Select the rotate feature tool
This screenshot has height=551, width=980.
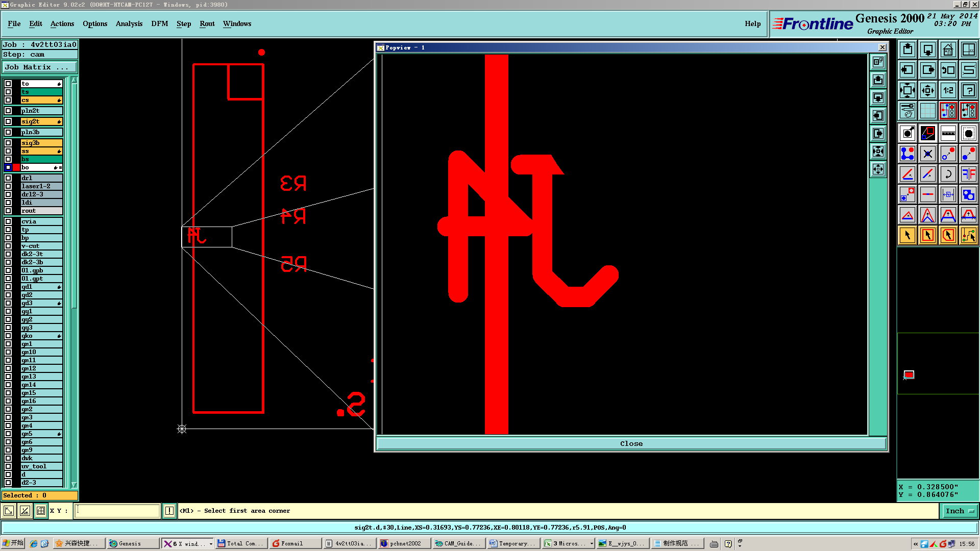[x=948, y=174]
